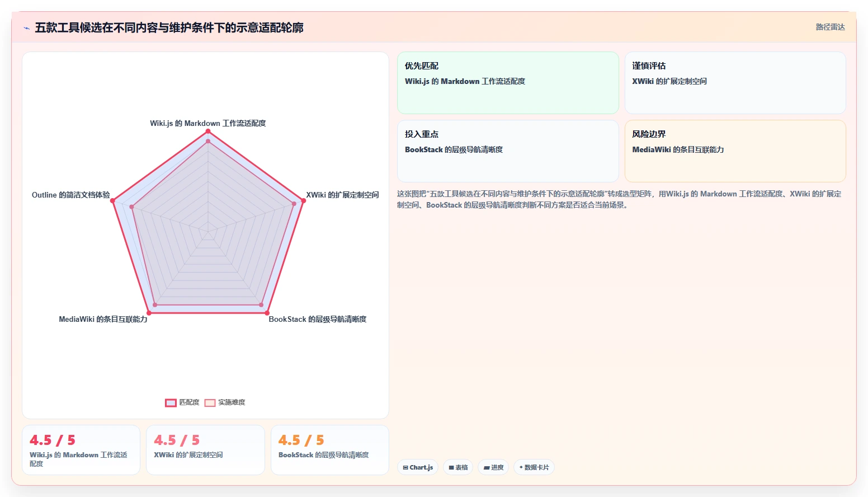Open the 风险边界 card
Screen dimensions: 868x497
(735, 151)
